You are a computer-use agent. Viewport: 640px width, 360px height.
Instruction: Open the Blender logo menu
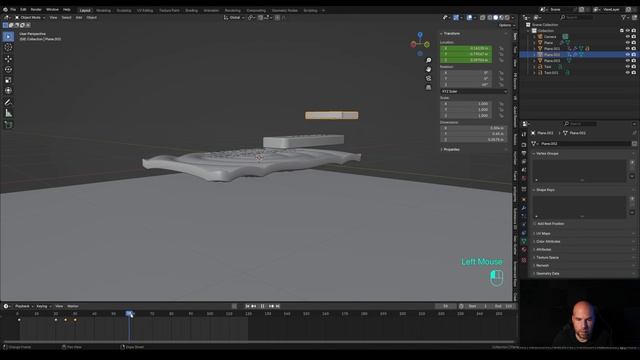tap(5, 10)
